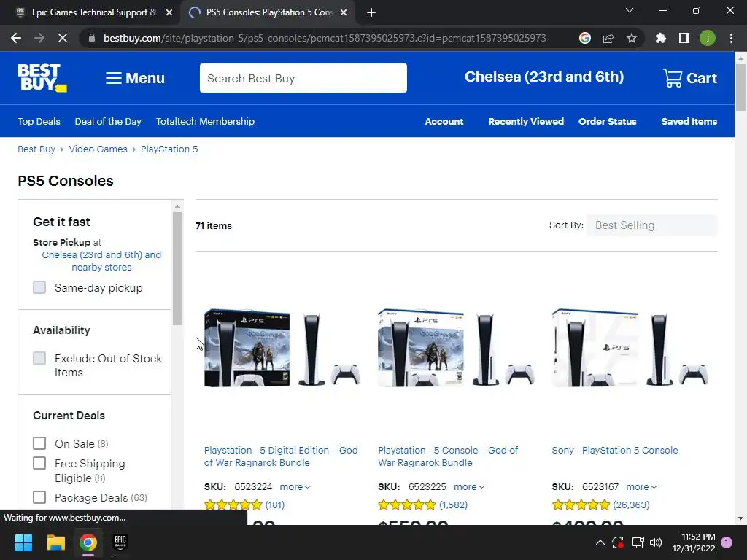This screenshot has width=747, height=560.
Task: Open Recently Viewed menu
Action: click(x=526, y=122)
